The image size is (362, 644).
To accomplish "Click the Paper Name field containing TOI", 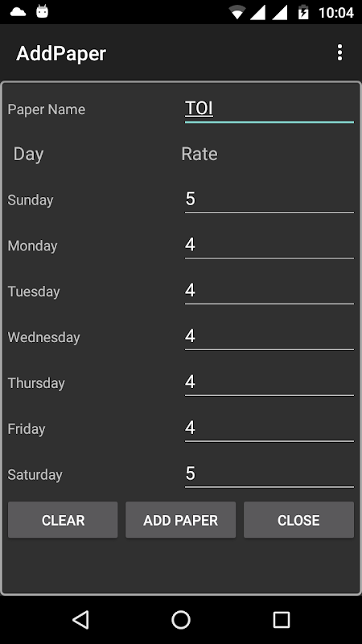I will (x=269, y=109).
